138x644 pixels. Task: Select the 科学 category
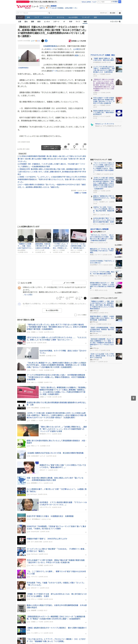[71, 21]
